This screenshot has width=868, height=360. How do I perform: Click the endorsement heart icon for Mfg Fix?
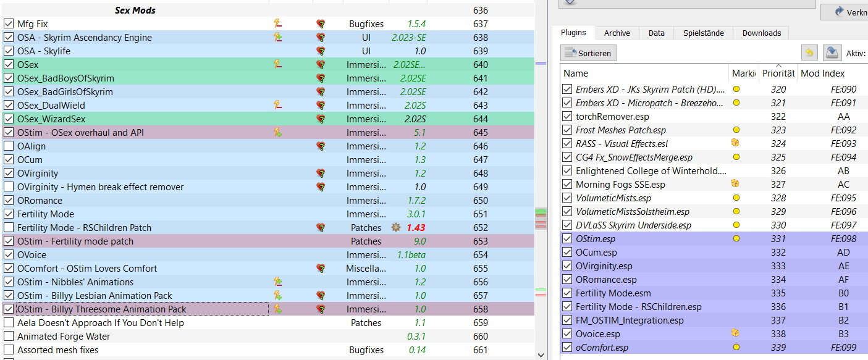pos(321,24)
